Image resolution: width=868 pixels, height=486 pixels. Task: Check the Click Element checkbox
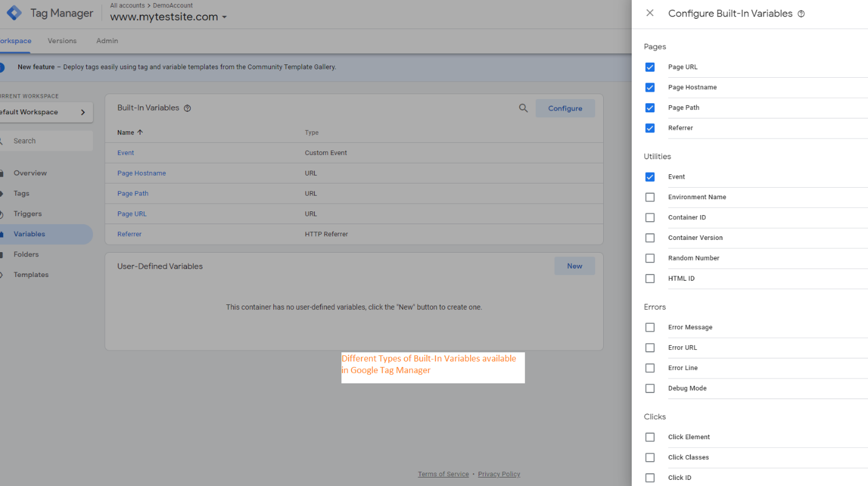pyautogui.click(x=650, y=437)
